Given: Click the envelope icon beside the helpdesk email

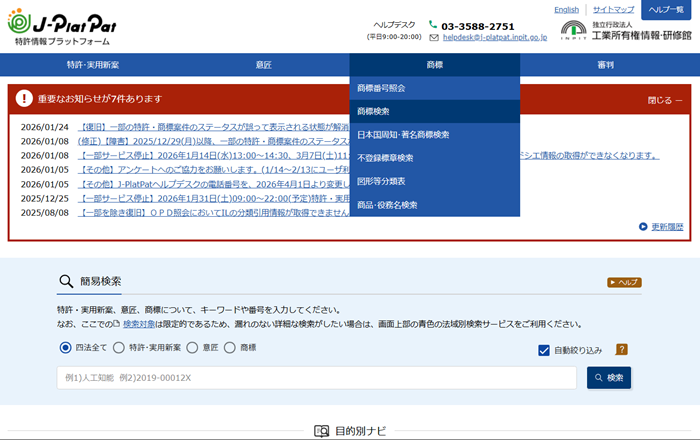Looking at the screenshot, I should 434,38.
